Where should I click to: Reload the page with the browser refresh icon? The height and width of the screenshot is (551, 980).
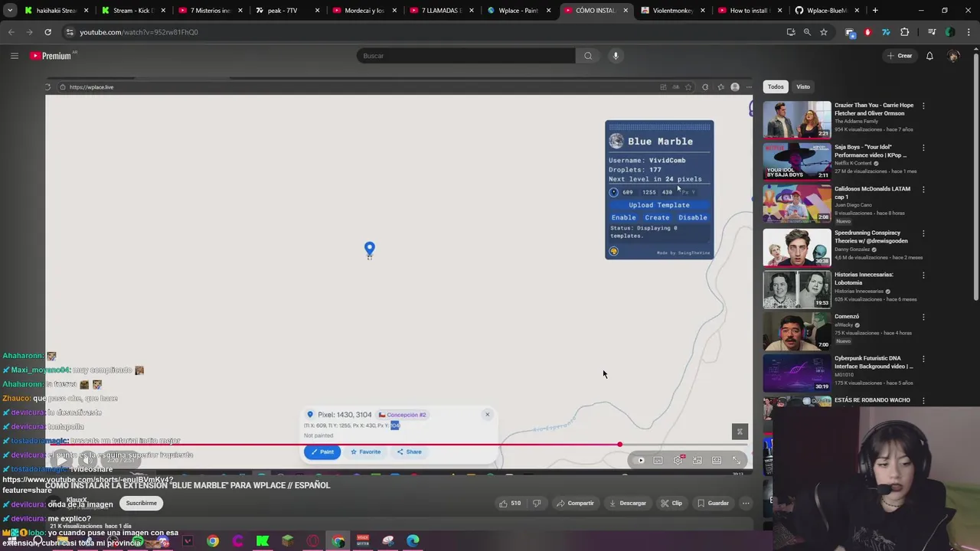[x=47, y=32]
